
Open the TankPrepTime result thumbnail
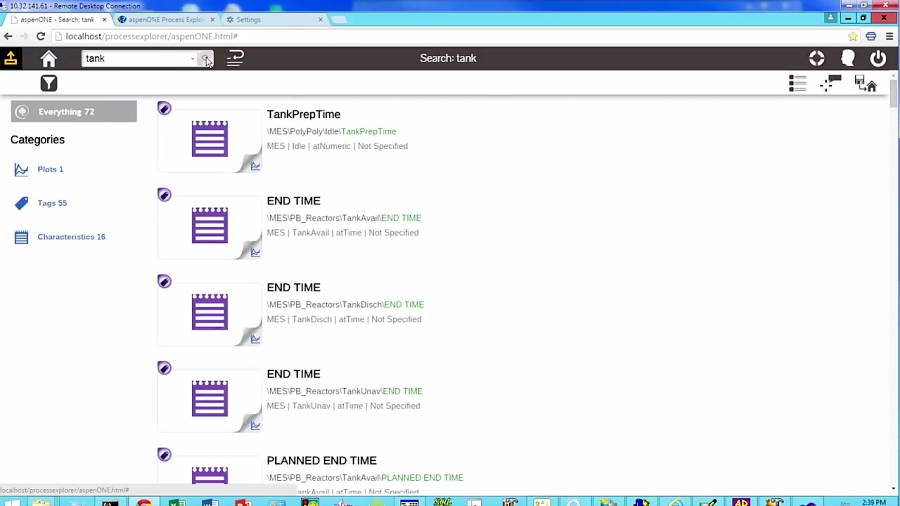(210, 140)
